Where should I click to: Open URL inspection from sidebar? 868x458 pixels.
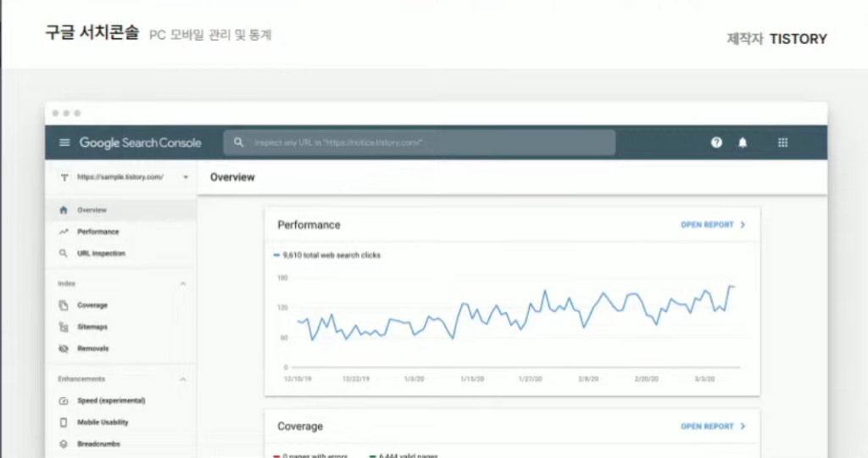pos(101,254)
